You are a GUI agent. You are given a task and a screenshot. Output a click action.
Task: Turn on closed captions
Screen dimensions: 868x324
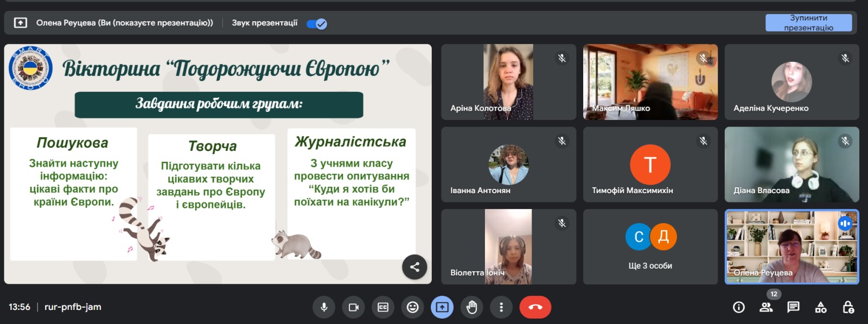click(383, 307)
